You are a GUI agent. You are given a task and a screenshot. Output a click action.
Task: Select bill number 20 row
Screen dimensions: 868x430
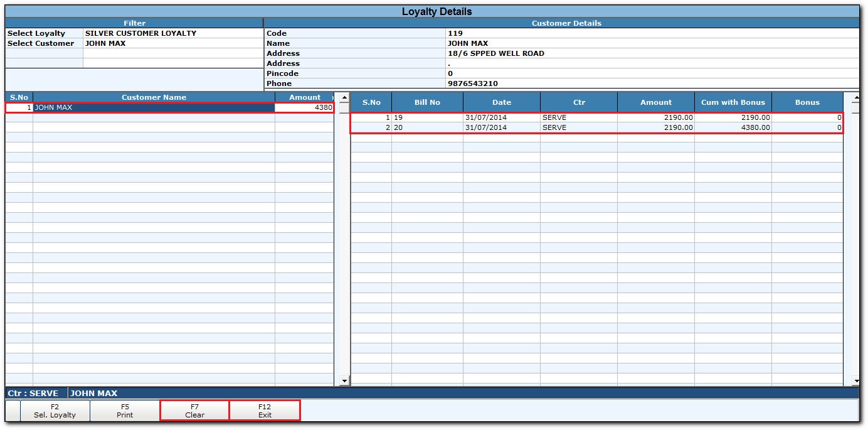tap(596, 127)
